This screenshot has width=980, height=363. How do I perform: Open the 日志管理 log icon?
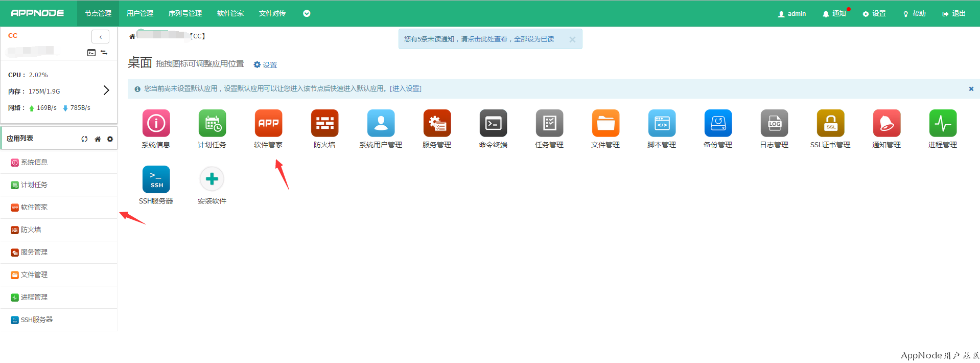(774, 123)
